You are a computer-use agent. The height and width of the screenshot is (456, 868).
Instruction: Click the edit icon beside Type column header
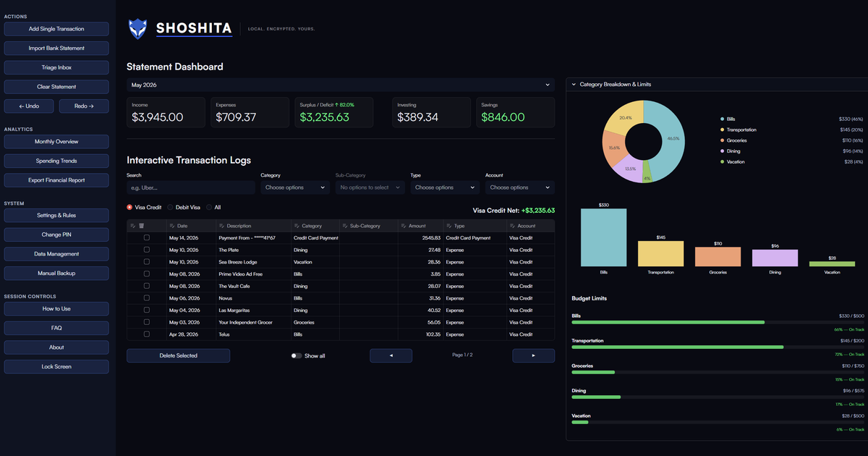click(x=448, y=226)
